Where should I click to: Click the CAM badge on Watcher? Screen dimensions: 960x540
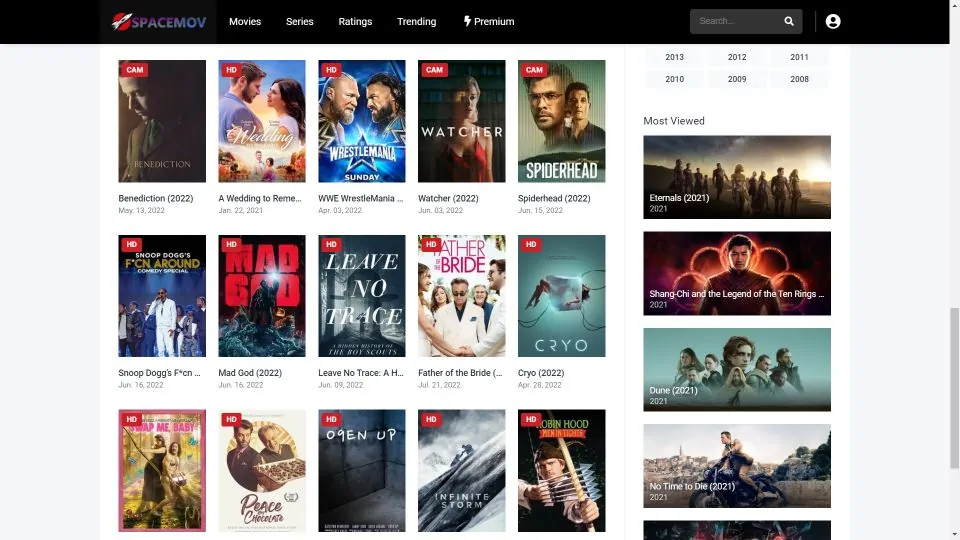tap(434, 70)
